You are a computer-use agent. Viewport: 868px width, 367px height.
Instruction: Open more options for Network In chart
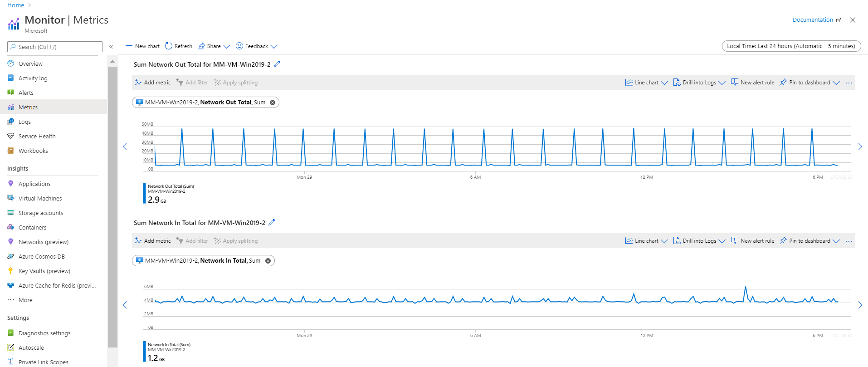pyautogui.click(x=849, y=241)
